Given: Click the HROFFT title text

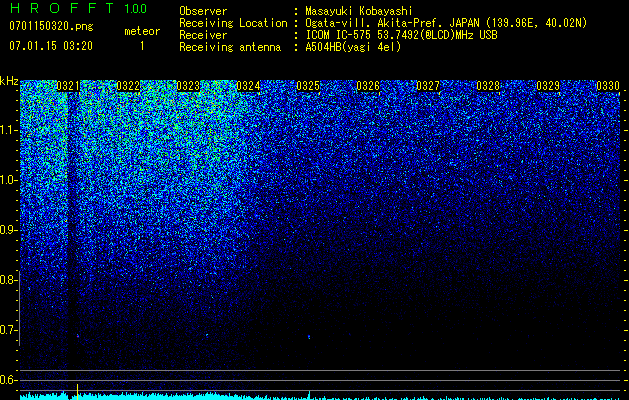Looking at the screenshot, I should [63, 8].
